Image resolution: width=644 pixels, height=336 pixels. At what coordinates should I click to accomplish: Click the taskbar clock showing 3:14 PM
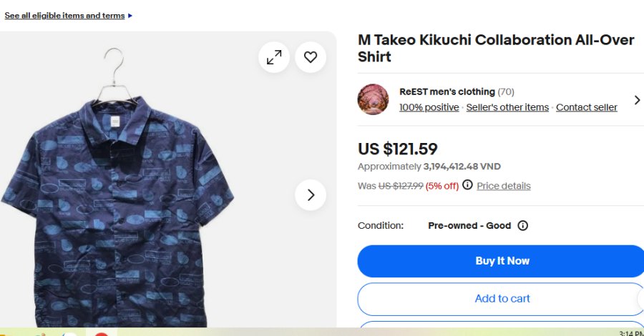(x=630, y=333)
